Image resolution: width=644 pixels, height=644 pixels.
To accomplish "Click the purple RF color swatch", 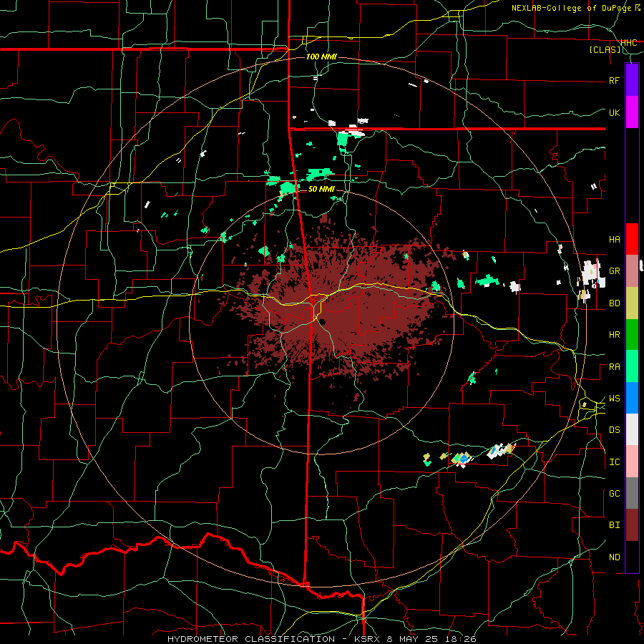I will (x=632, y=80).
